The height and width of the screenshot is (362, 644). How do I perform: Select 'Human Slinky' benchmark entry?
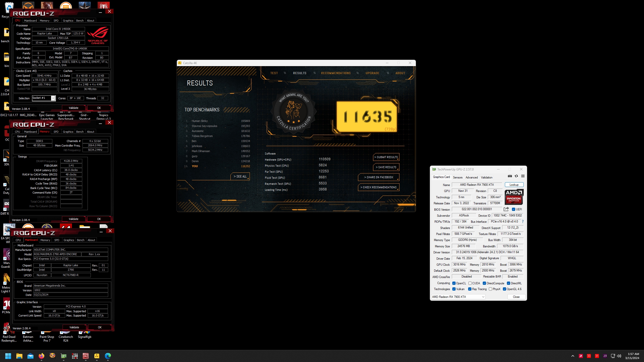click(x=218, y=121)
